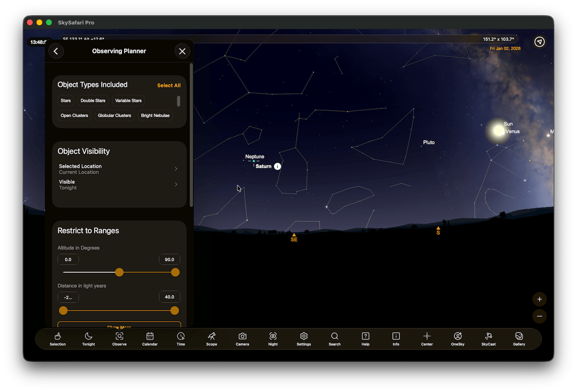This screenshot has width=577, height=392.
Task: Click the altitude slider's right handle
Action: 175,272
